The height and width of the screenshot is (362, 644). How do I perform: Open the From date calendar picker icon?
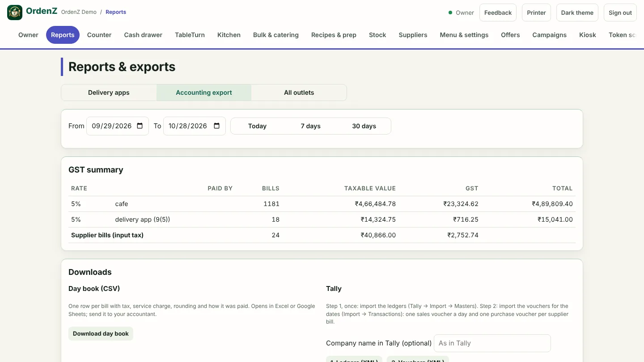pyautogui.click(x=140, y=126)
